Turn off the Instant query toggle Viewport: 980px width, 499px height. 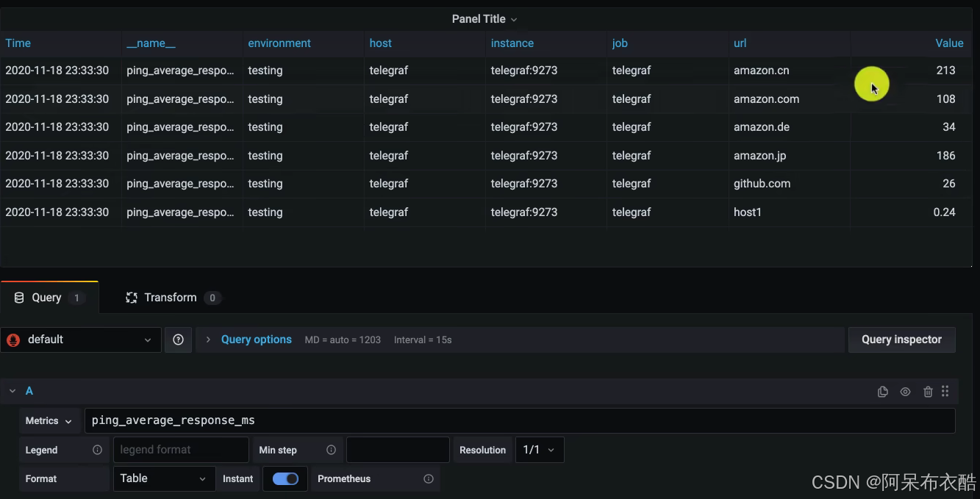click(x=285, y=478)
